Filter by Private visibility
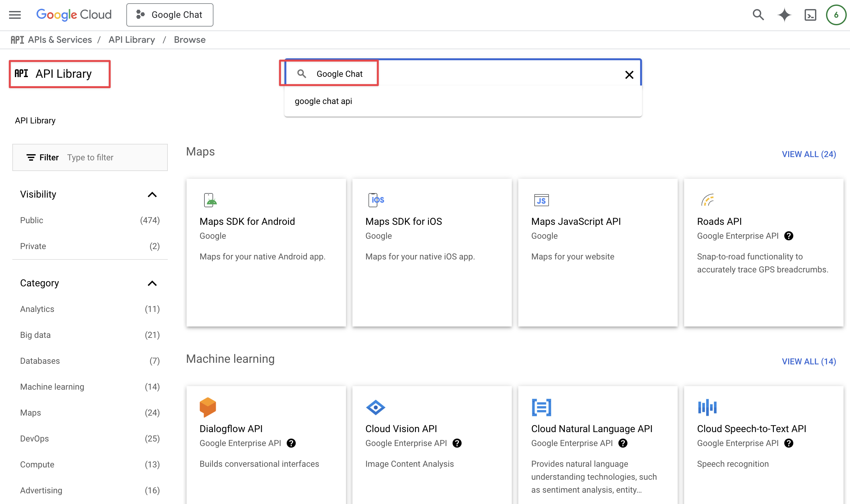This screenshot has width=850, height=504. click(90, 246)
